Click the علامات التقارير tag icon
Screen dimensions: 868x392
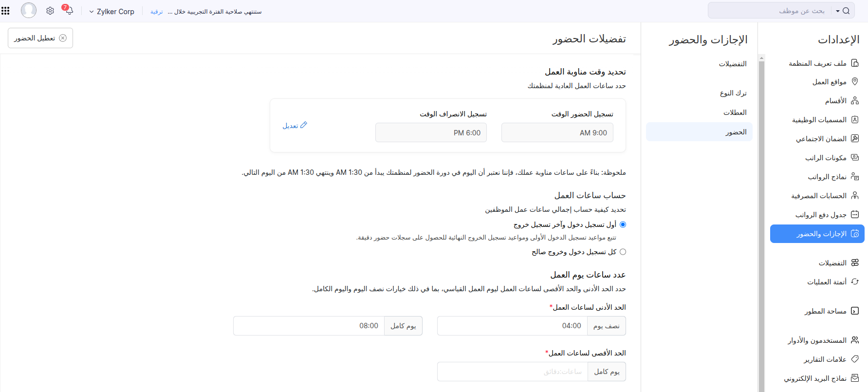point(854,359)
